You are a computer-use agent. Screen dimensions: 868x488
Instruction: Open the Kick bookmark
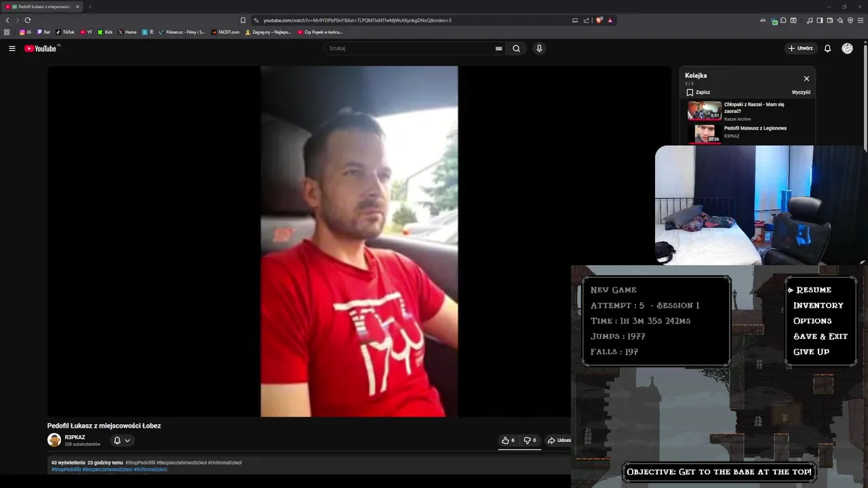click(x=105, y=32)
